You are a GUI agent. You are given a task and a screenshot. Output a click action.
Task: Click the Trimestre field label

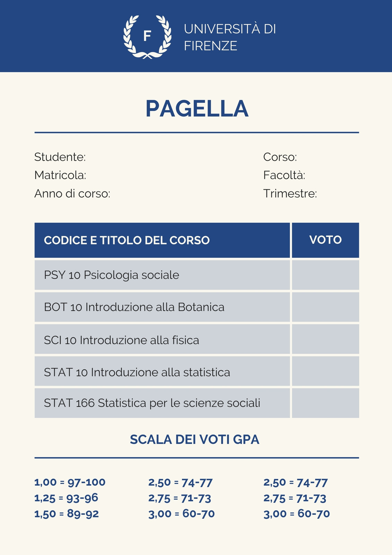point(290,193)
